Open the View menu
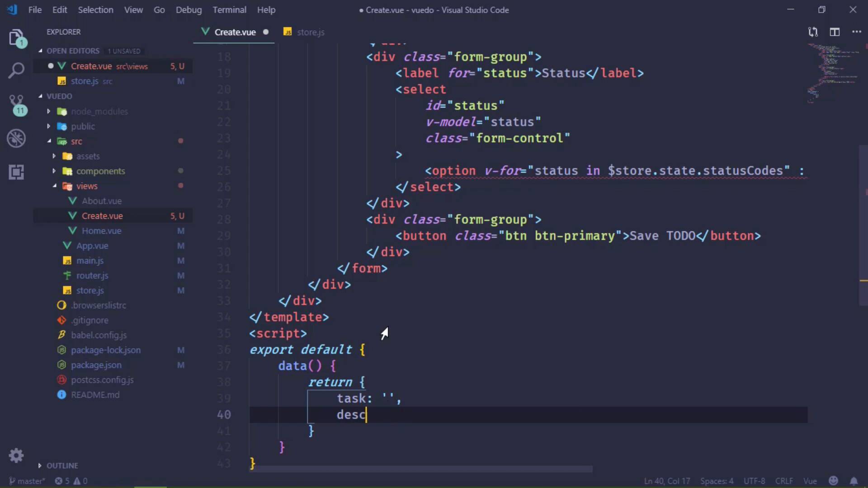 click(133, 9)
